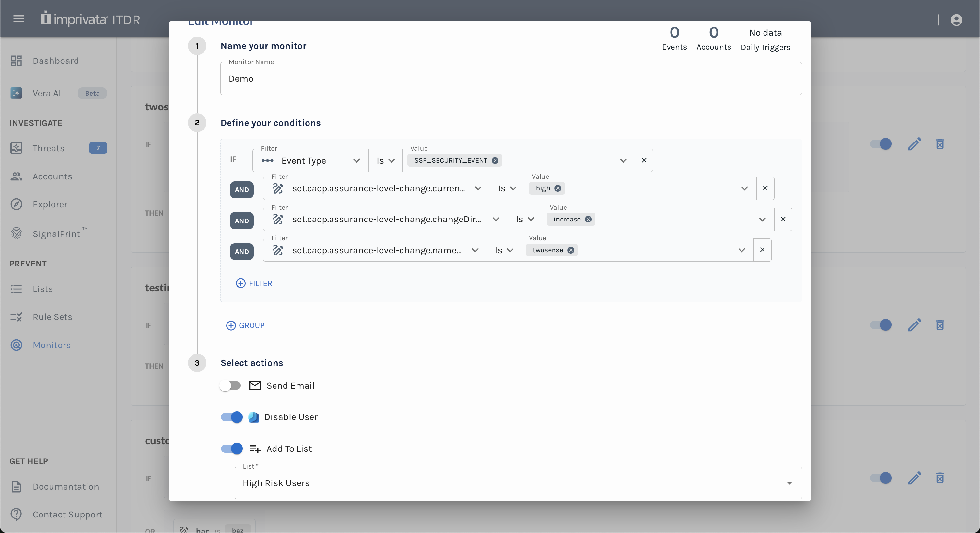The height and width of the screenshot is (533, 980).
Task: Click the trash delete icon for first monitor
Action: point(940,144)
